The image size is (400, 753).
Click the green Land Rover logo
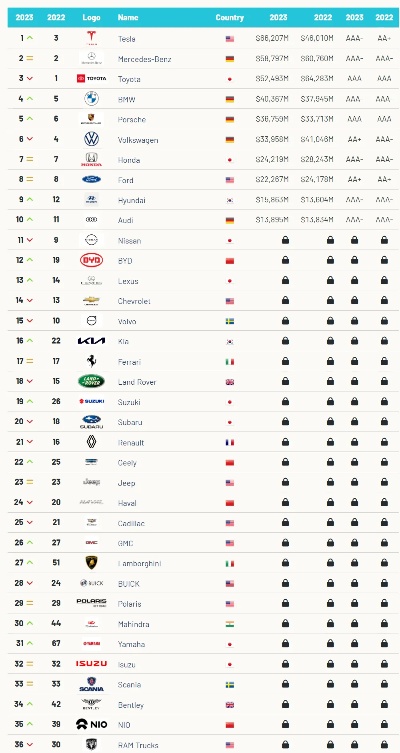click(91, 381)
